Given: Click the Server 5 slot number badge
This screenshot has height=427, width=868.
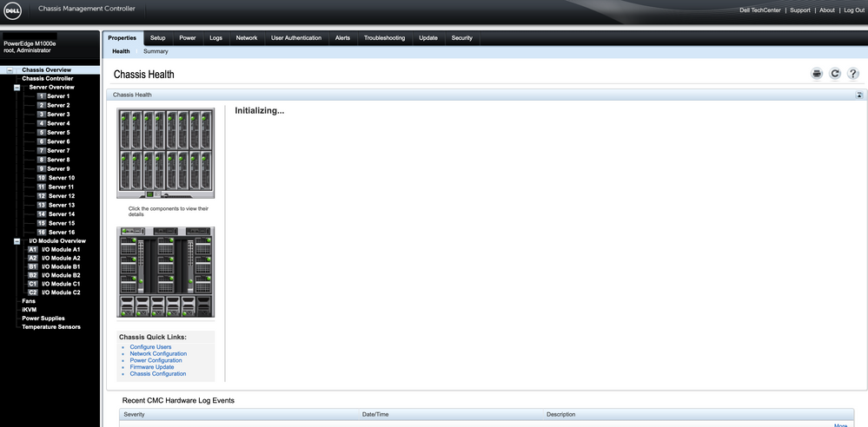Looking at the screenshot, I should pyautogui.click(x=42, y=133).
